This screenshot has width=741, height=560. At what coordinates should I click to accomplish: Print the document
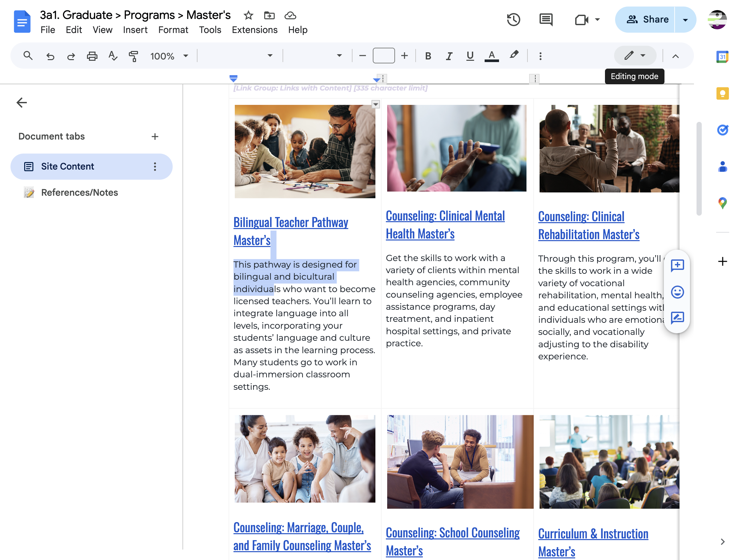tap(92, 56)
